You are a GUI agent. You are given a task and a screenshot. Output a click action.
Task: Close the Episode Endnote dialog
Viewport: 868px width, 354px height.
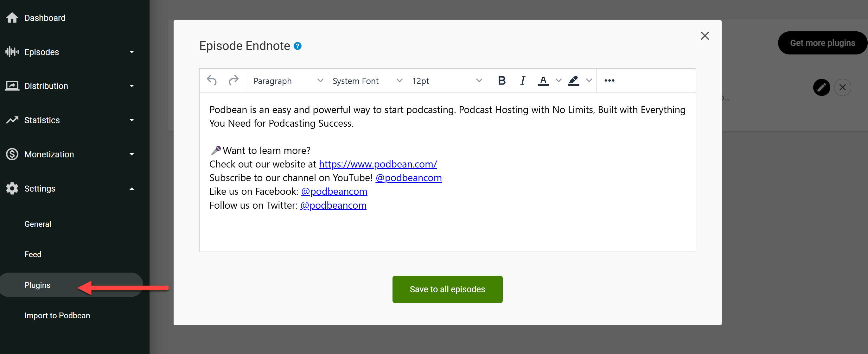pyautogui.click(x=705, y=36)
